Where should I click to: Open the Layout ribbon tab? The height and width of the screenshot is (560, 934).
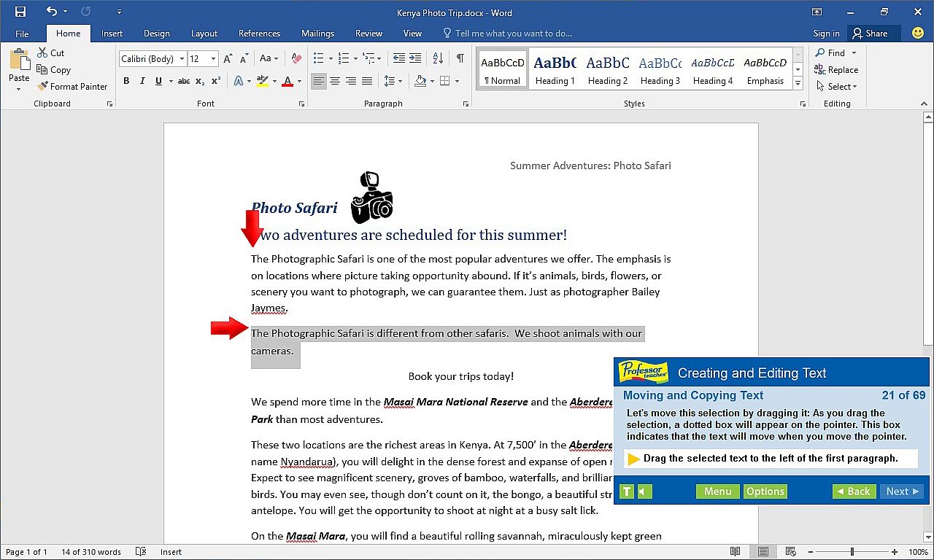tap(204, 34)
